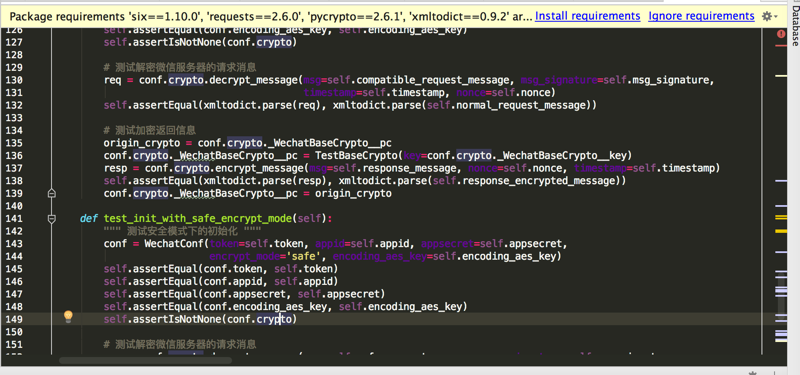Click the comment '# 测试加密返回信息'

[x=149, y=130]
